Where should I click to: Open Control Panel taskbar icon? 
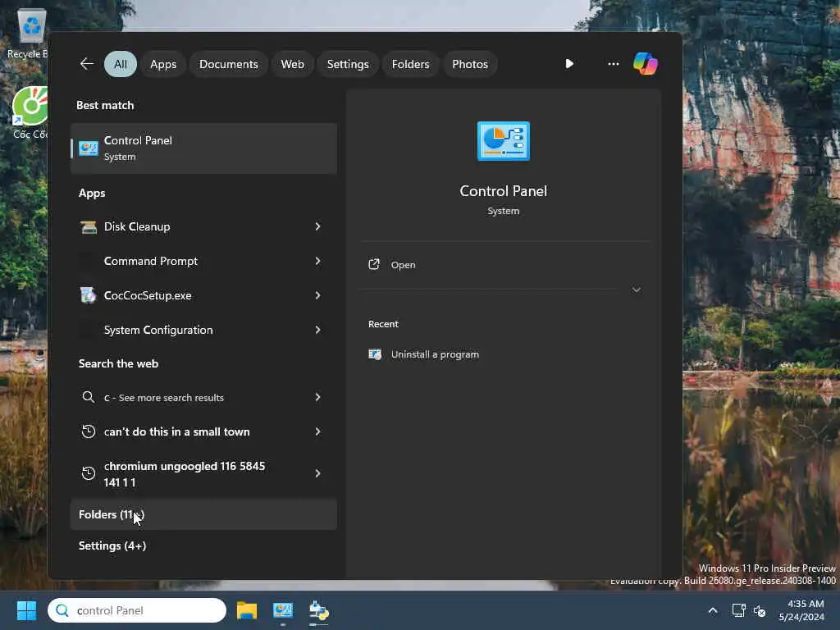point(283,610)
